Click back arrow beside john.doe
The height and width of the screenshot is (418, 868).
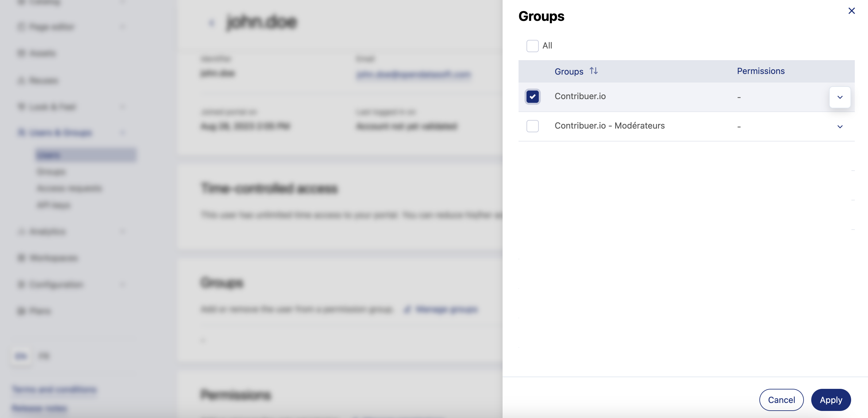(212, 23)
